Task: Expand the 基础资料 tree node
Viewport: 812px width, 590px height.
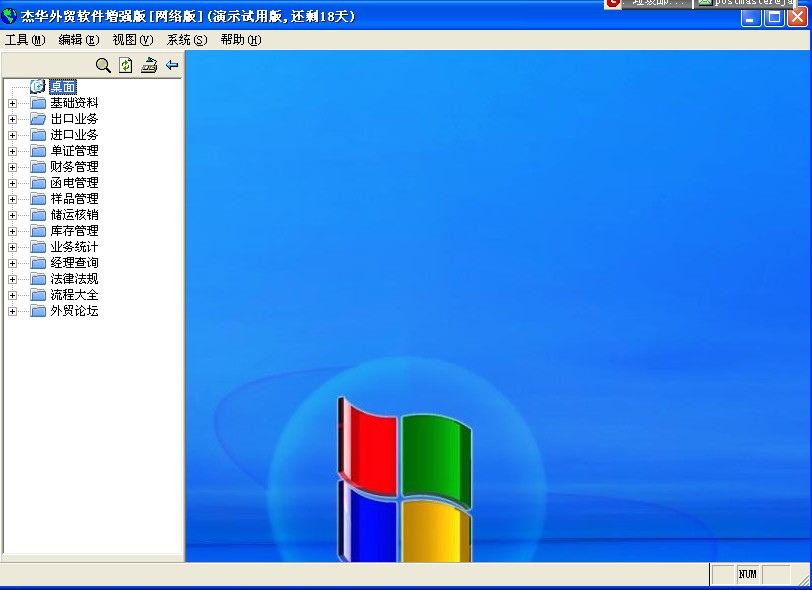Action: [x=12, y=104]
